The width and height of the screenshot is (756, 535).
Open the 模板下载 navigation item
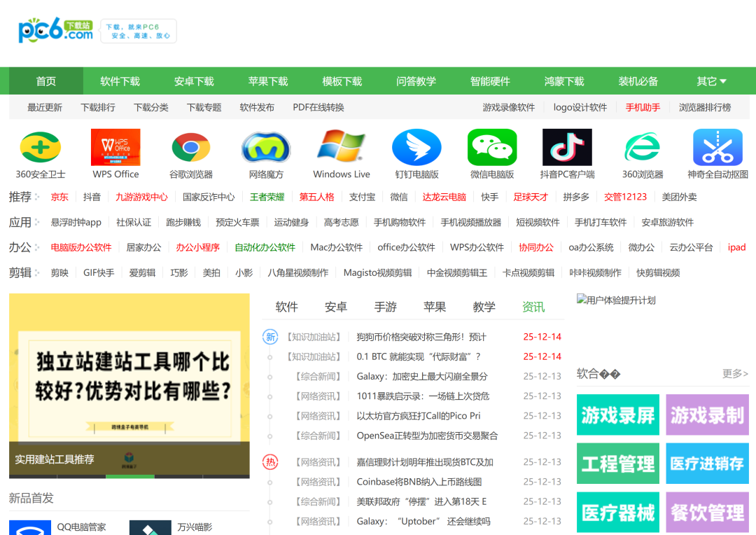coord(342,81)
